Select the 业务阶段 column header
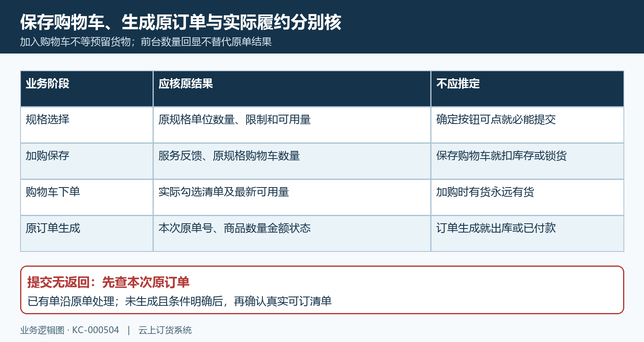The height and width of the screenshot is (342, 644). point(87,89)
